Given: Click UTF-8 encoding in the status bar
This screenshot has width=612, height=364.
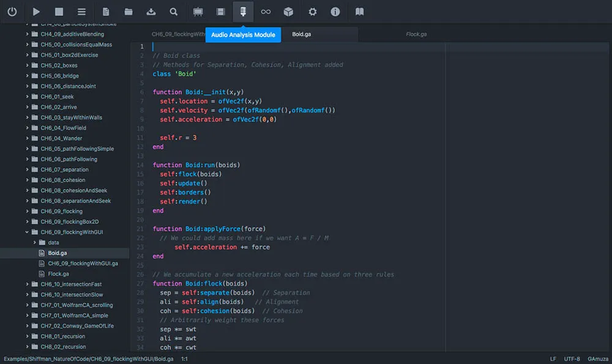Looking at the screenshot, I should click(572, 359).
